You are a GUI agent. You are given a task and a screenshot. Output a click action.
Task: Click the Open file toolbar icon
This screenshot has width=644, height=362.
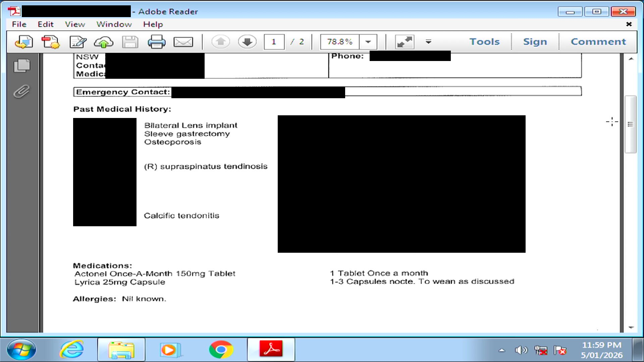24,42
